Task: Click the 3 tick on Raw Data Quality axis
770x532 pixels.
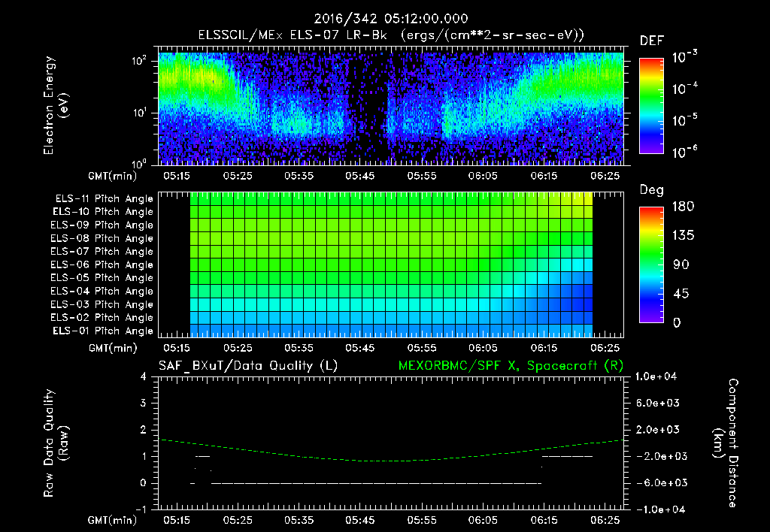Action: 144,403
